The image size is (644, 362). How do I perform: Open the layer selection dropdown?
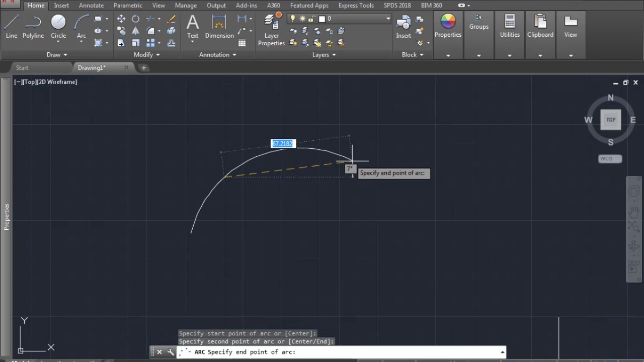click(x=388, y=19)
